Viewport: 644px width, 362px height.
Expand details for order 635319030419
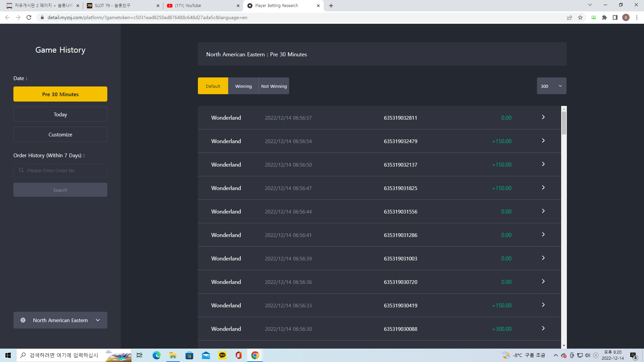tap(543, 305)
